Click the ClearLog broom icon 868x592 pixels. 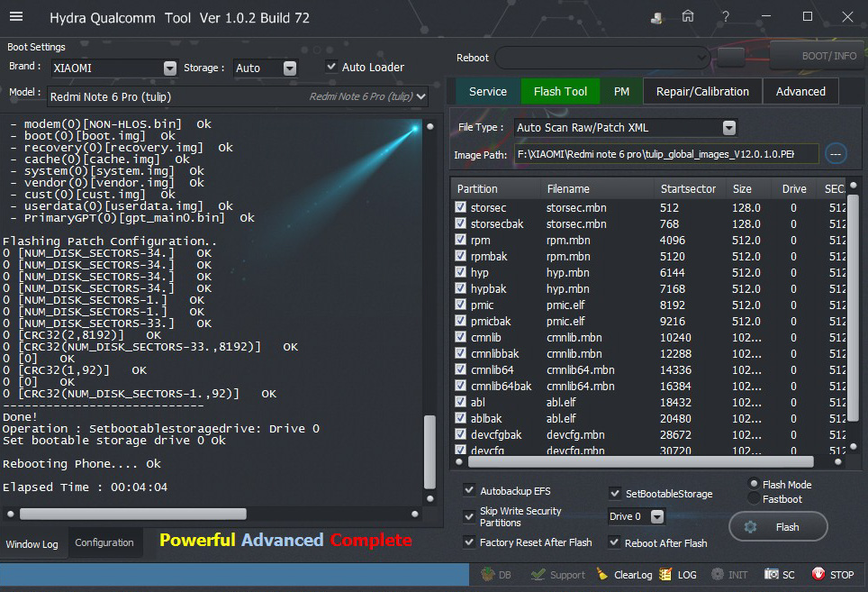[602, 574]
